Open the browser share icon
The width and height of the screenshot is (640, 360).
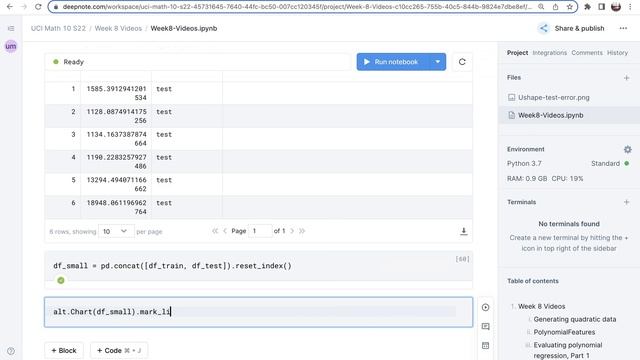(x=556, y=7)
